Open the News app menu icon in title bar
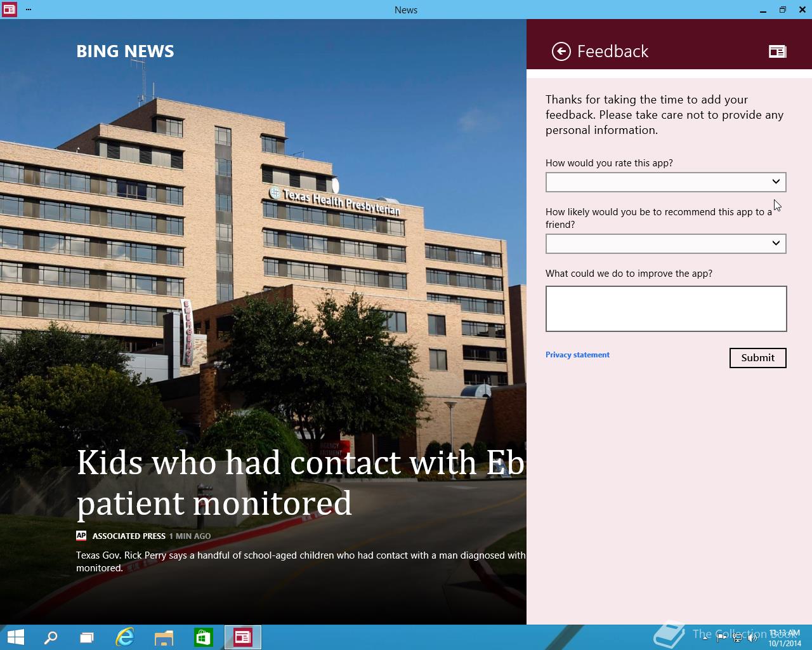The height and width of the screenshot is (650, 812). [9, 10]
